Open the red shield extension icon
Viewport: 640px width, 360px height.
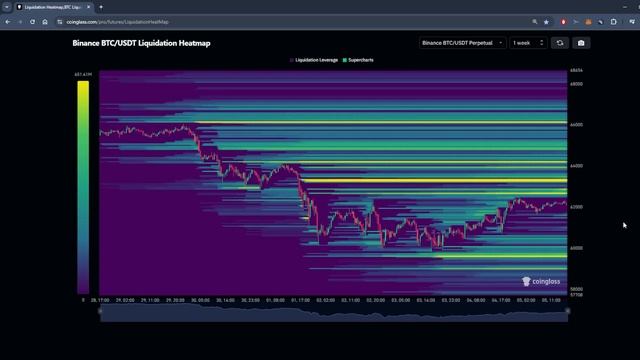pos(563,22)
